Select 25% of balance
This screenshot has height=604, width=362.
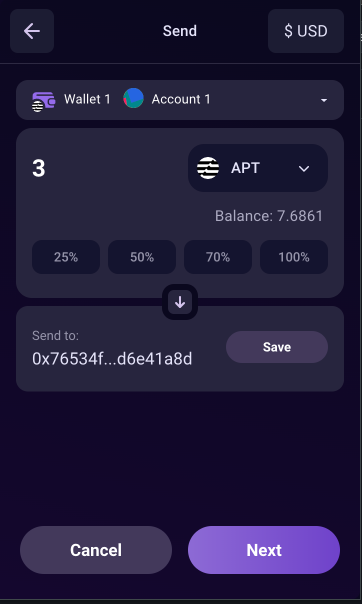point(66,257)
